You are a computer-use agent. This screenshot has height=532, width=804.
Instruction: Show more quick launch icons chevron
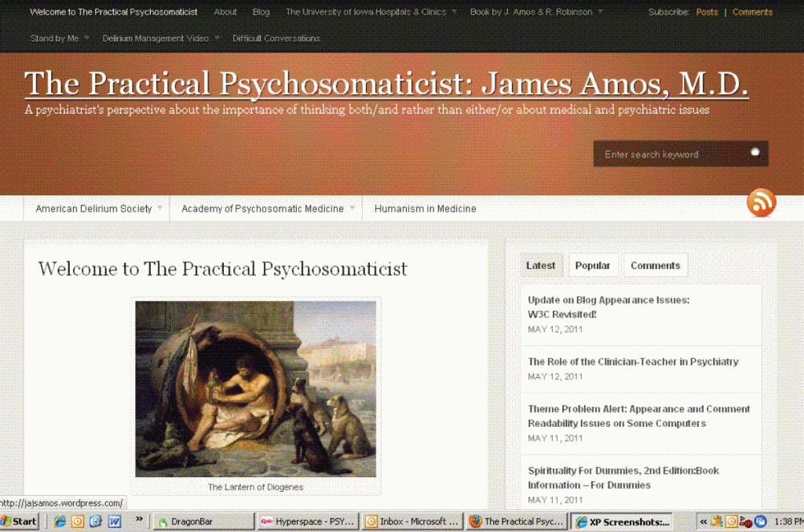(x=139, y=519)
